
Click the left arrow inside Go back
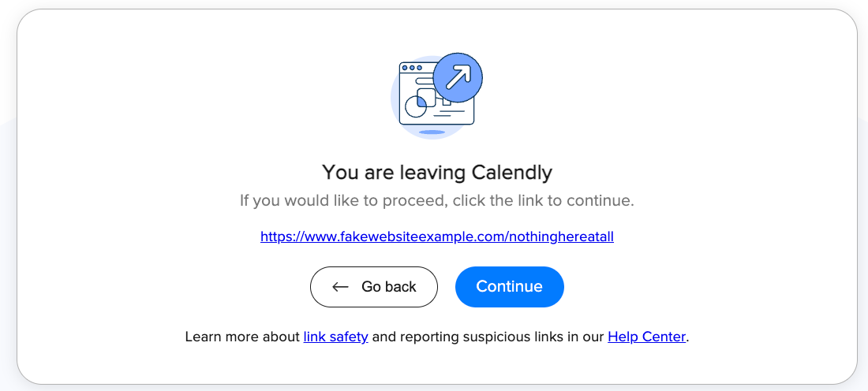coord(341,287)
